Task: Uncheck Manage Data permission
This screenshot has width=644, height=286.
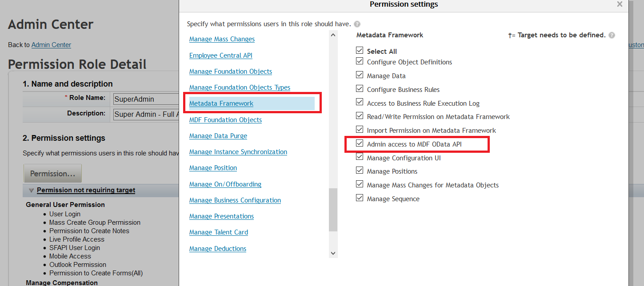Action: click(x=360, y=75)
